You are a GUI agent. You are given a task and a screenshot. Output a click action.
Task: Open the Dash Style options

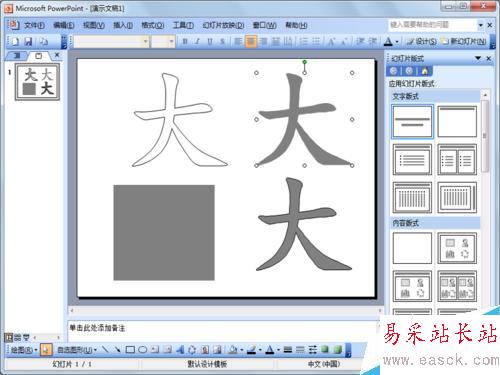[300, 350]
